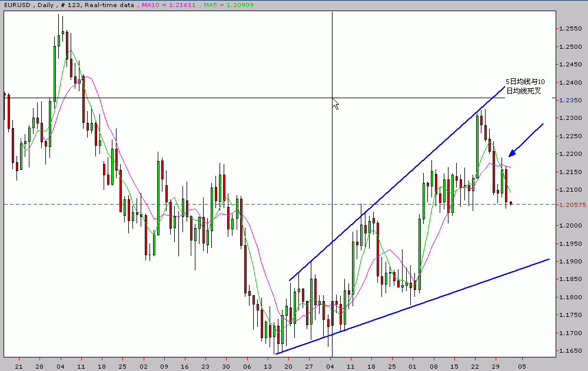The image size is (588, 371).
Task: Click the 08 date label on time axis
Action: coord(434,366)
